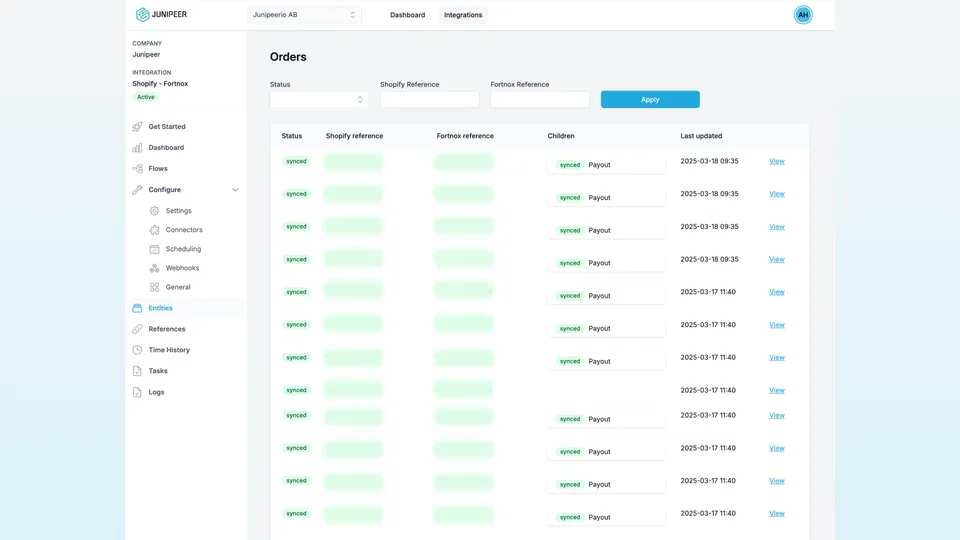Screen dimensions: 960x540
Task: Click the Active integration status badge
Action: 146,97
